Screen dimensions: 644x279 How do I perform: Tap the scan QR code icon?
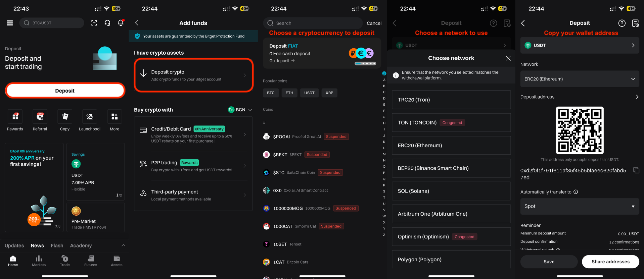(94, 23)
